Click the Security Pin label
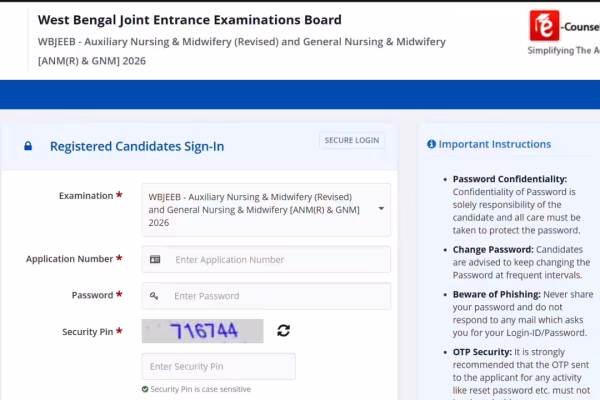This screenshot has height=400, width=600. click(88, 331)
